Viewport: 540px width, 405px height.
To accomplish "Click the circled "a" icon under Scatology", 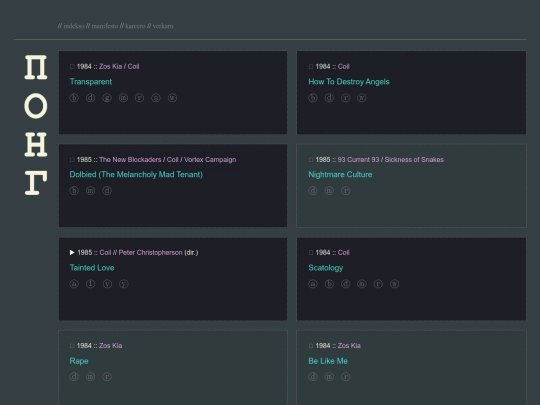I will [x=313, y=284].
